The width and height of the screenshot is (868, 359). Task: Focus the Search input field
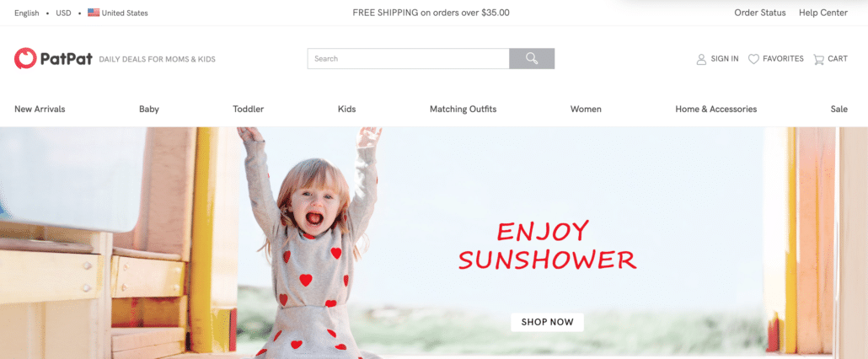tap(409, 59)
